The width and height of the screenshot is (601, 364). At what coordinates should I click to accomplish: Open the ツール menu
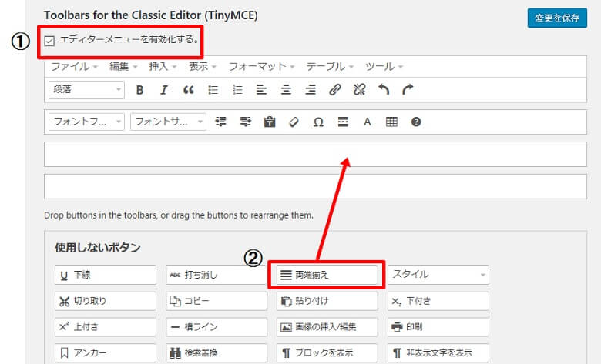click(384, 67)
